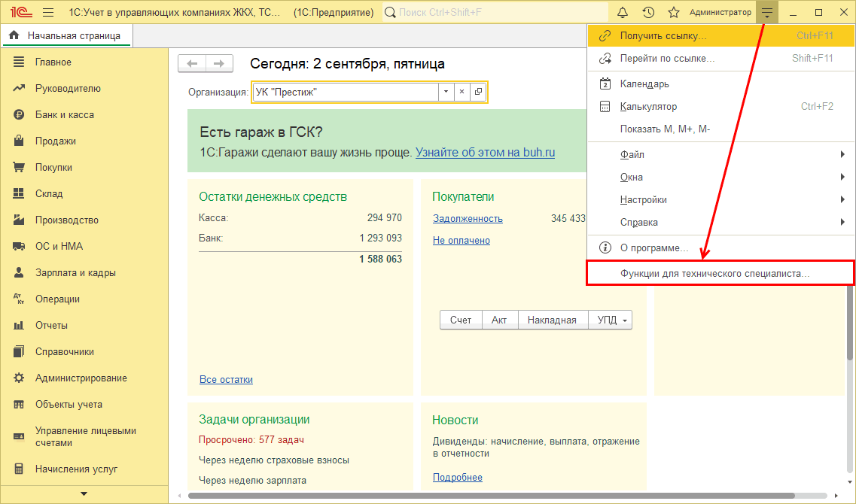The image size is (856, 504).
Task: Expand the Организация dropdown list
Action: tap(446, 93)
